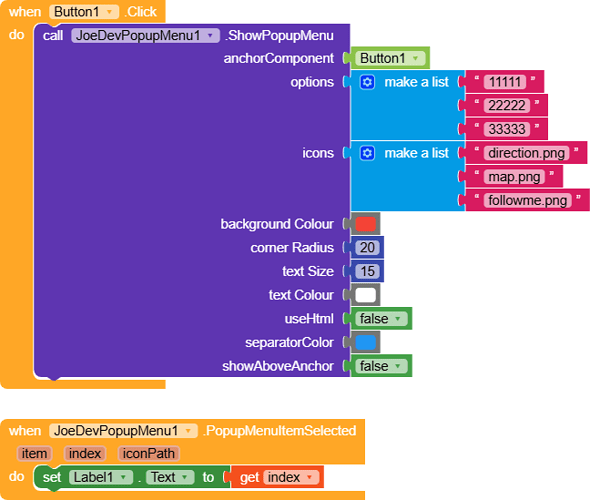
Task: Click the corner Radius value 20
Action: tap(367, 248)
